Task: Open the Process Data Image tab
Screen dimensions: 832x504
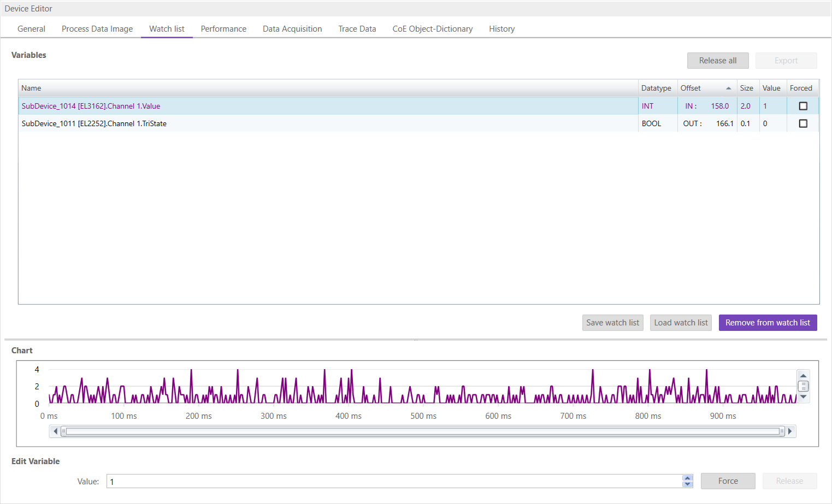Action: (x=97, y=29)
